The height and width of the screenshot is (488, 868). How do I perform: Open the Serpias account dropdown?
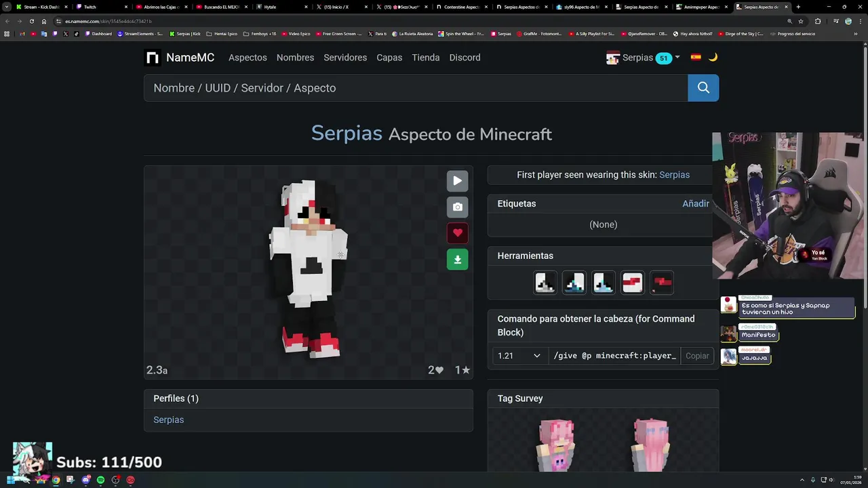(x=643, y=58)
